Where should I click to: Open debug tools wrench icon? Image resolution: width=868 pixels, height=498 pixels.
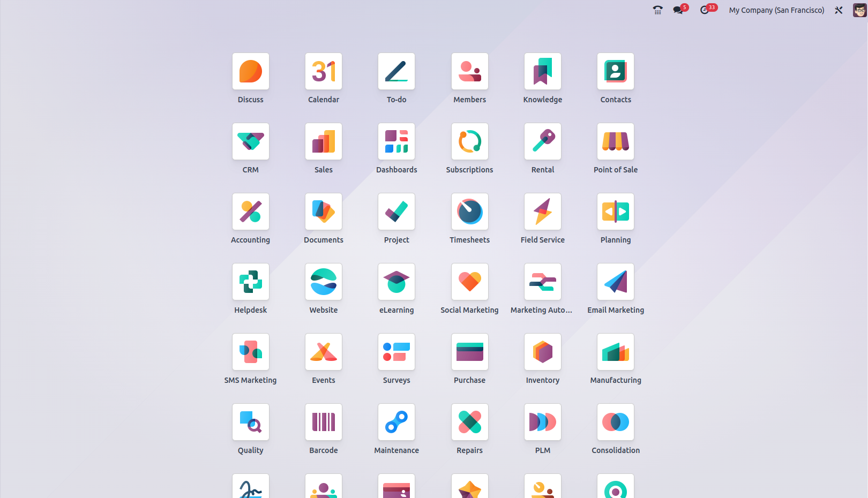click(839, 10)
